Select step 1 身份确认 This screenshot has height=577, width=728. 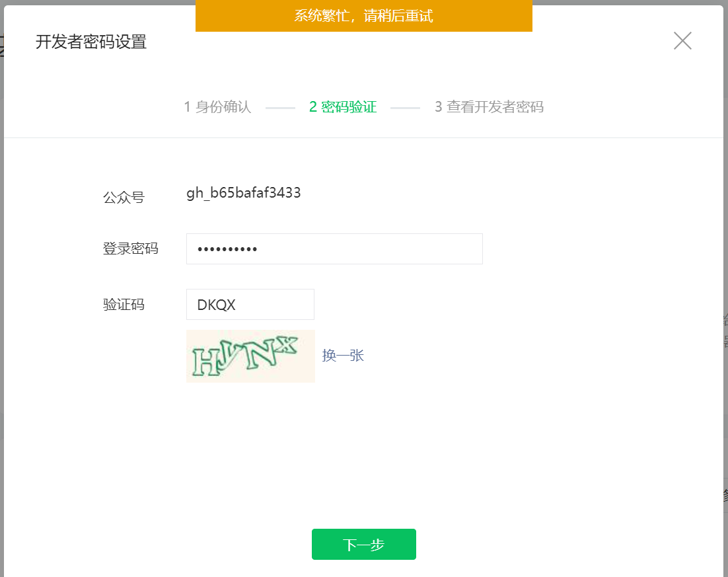pos(218,107)
